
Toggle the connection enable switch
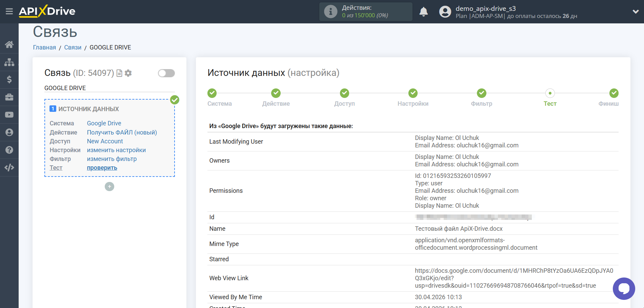pyautogui.click(x=166, y=73)
